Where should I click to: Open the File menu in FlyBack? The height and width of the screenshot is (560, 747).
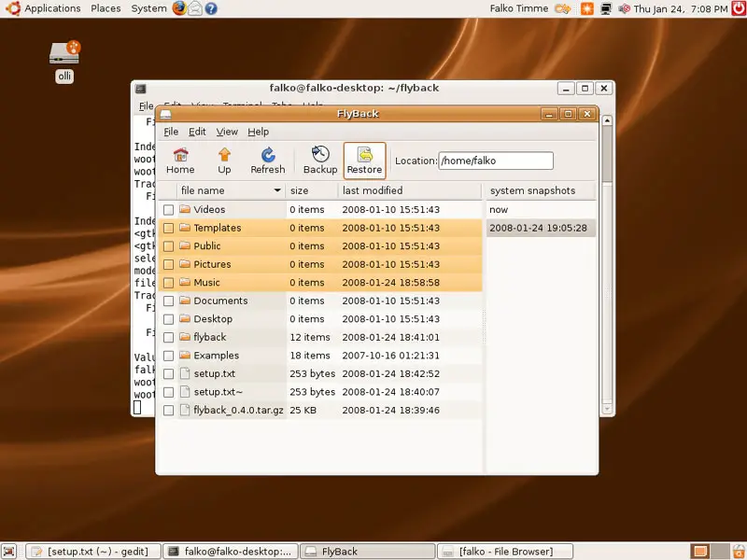point(171,132)
